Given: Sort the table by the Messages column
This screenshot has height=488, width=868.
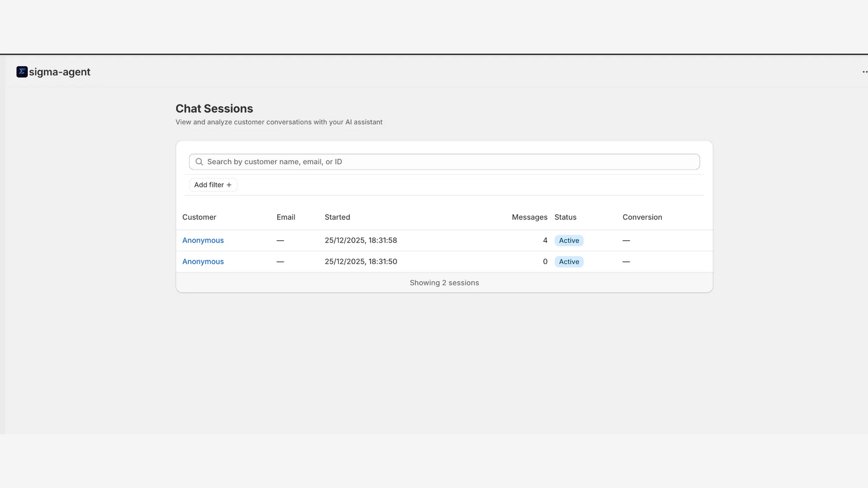Looking at the screenshot, I should 529,217.
